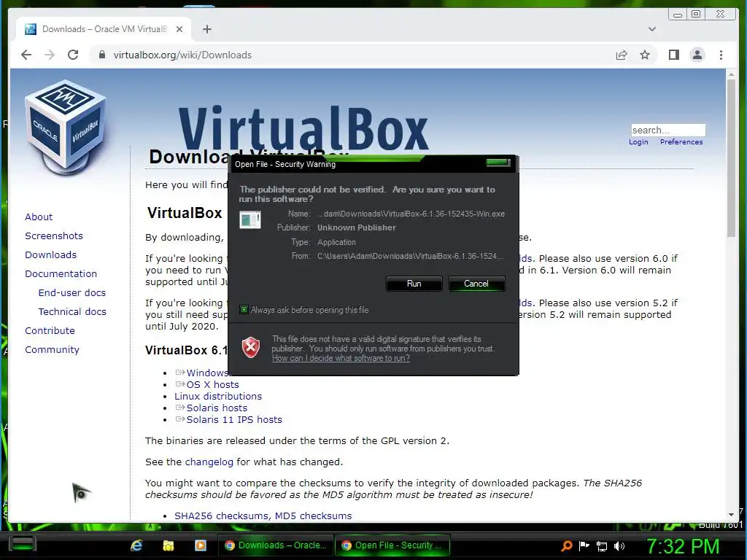Open the Solaris hosts download link
Viewport: 747px width, 560px height.
click(x=217, y=408)
